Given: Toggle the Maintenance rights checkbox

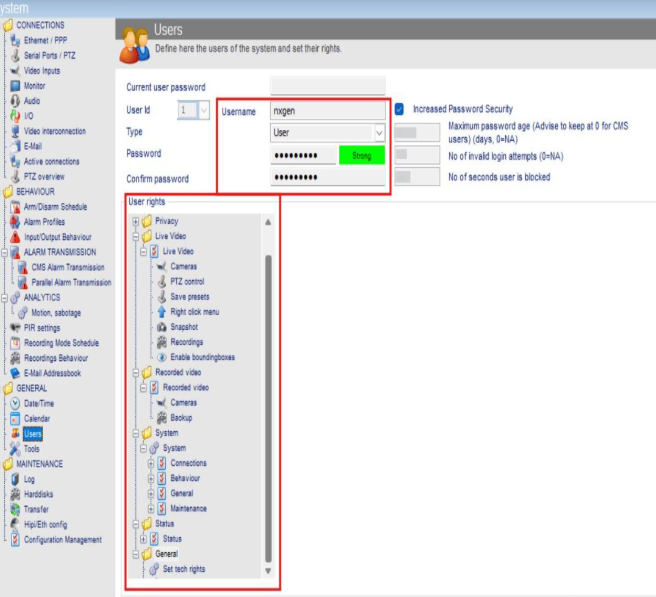Looking at the screenshot, I should (161, 508).
